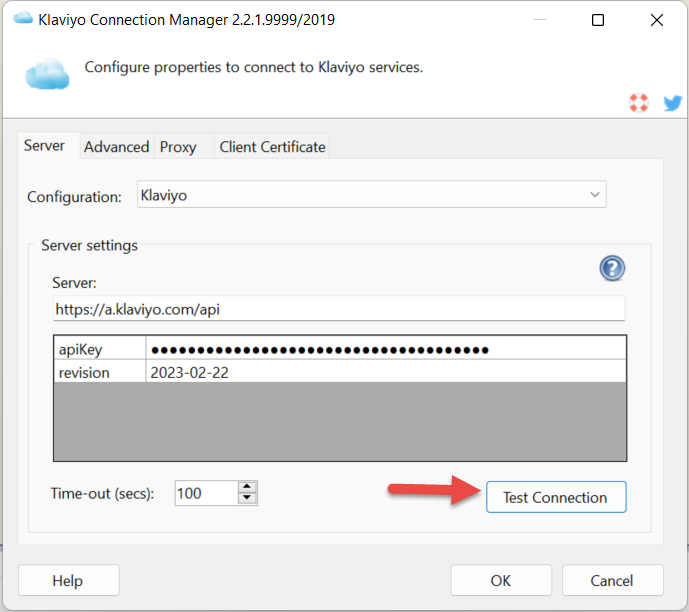Screen dimensions: 689x612
Task: Open the Twitter bird icon link
Action: pos(672,103)
